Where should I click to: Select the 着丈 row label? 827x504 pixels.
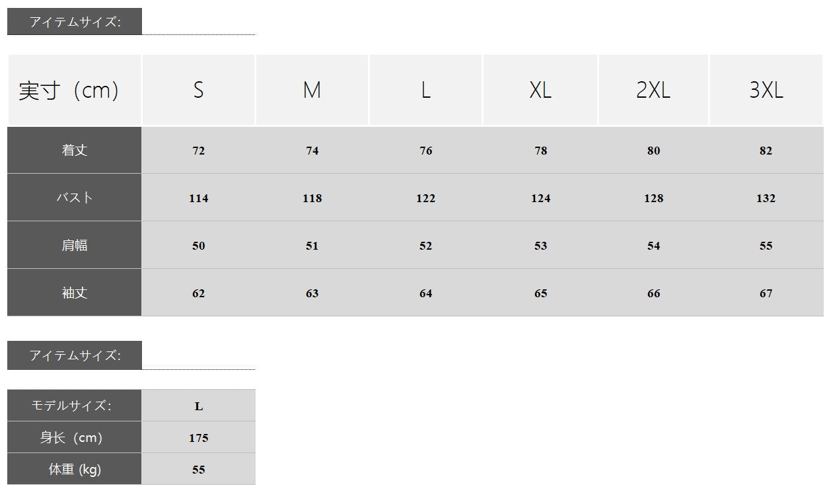[75, 151]
